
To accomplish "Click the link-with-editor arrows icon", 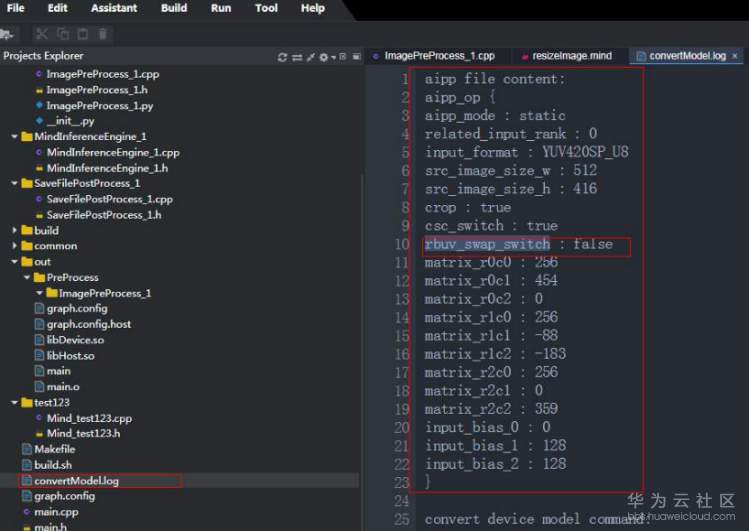I will (297, 57).
